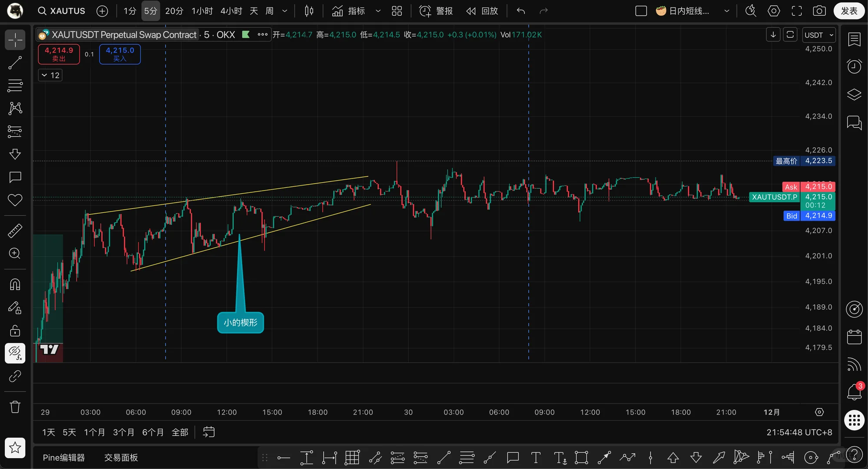Click the 发表 publish button
This screenshot has height=469, width=868.
click(848, 11)
